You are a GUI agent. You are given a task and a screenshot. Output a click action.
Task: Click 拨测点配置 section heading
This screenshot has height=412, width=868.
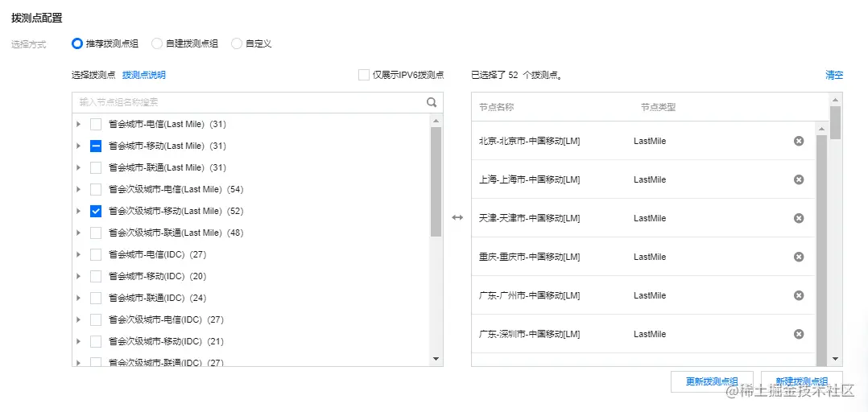point(36,19)
